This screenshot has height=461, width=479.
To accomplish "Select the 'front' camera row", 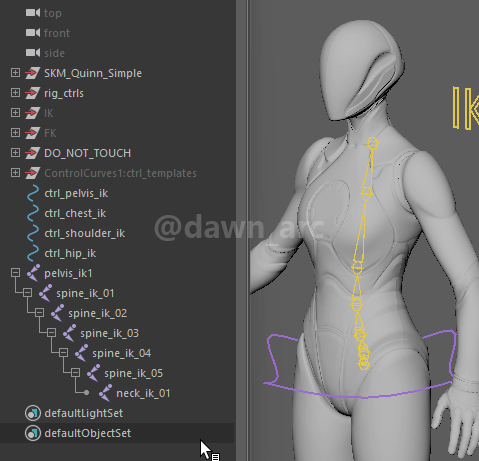I will (x=117, y=33).
